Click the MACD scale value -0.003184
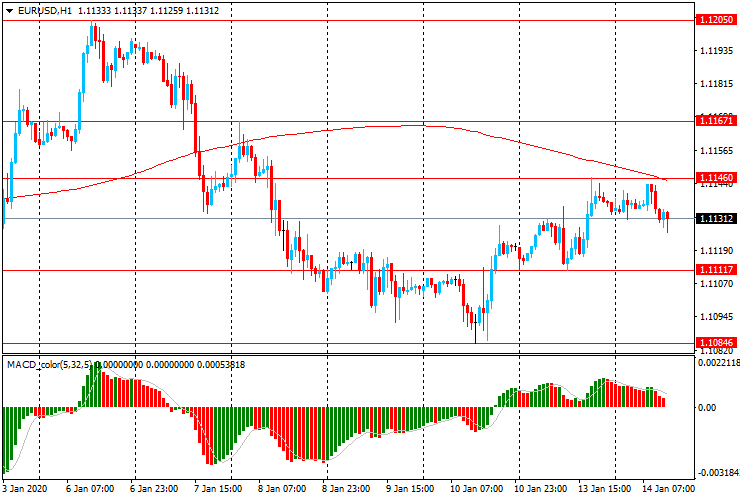This screenshot has width=740, height=500. 719,473
